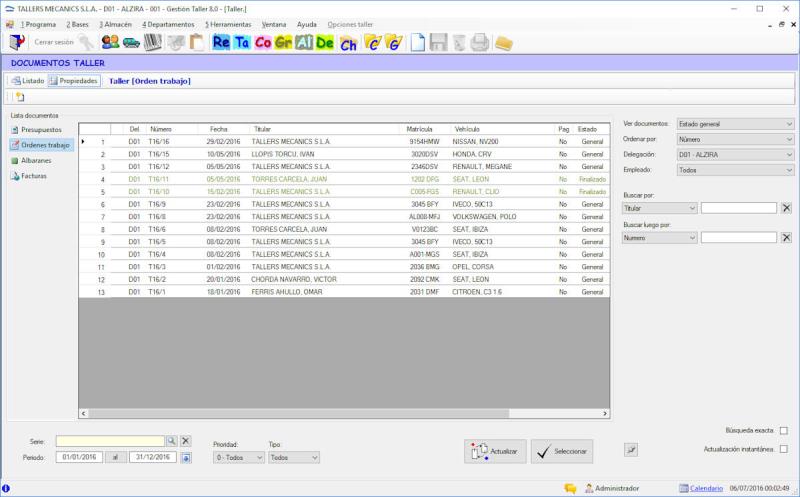Open the Delegación dropdown
800x497 pixels.
[735, 155]
